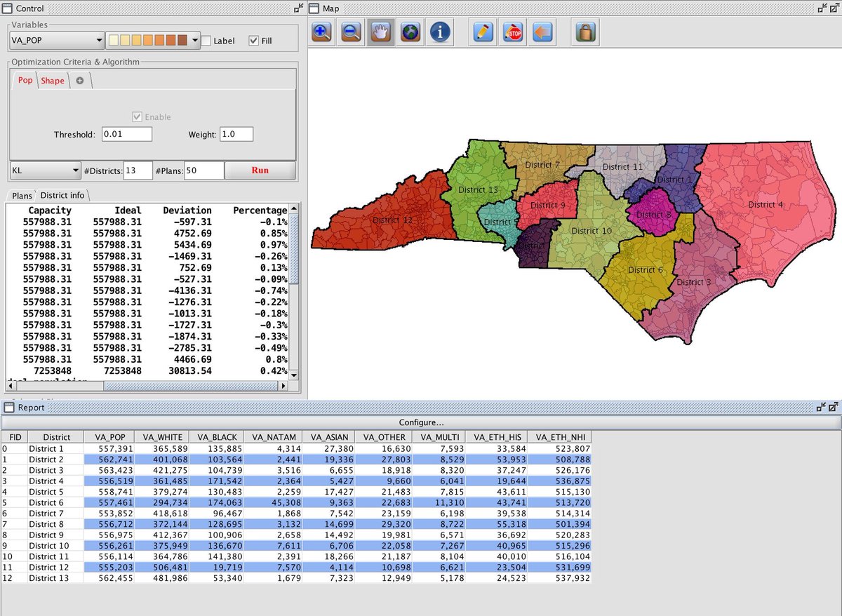Image resolution: width=842 pixels, height=616 pixels.
Task: Select the District 13 row in Report
Action: [x=295, y=577]
